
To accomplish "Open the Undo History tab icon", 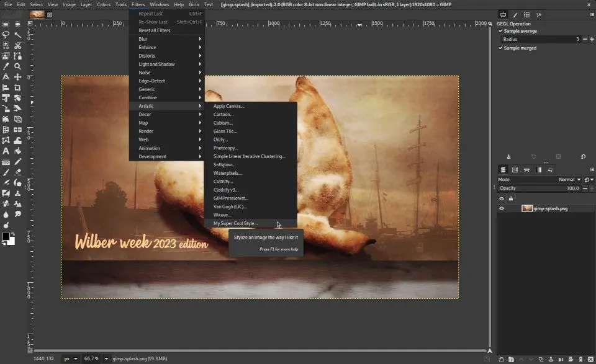I will (x=551, y=169).
